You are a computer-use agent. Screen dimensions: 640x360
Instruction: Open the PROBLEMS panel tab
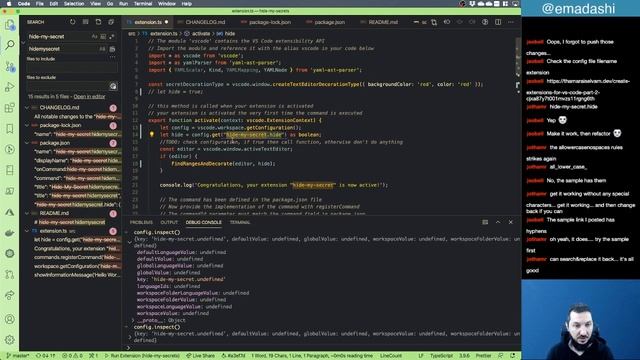point(141,222)
